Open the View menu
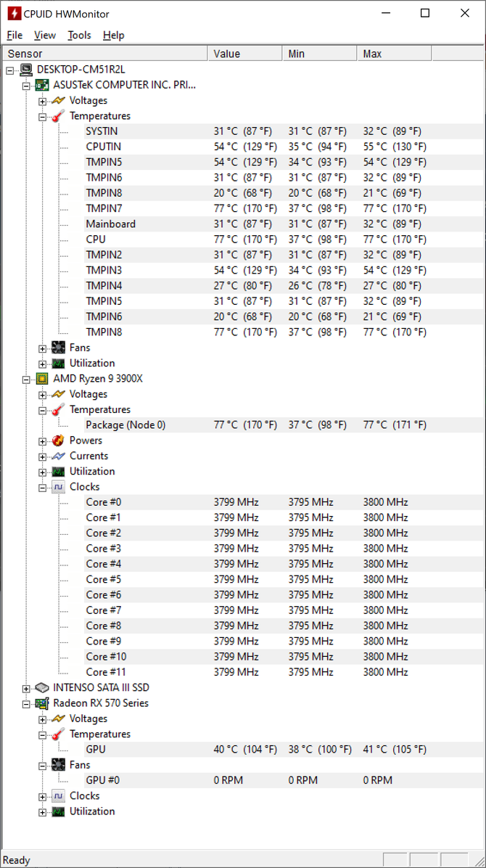This screenshot has width=486, height=868. tap(45, 35)
